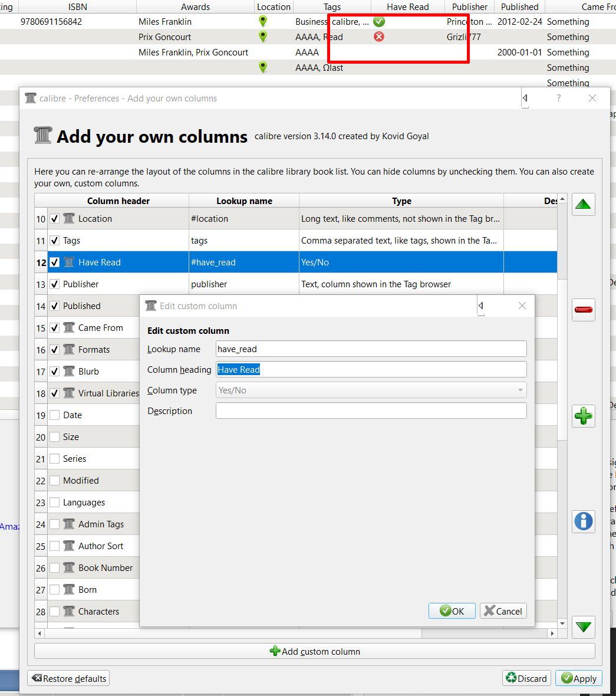This screenshot has width=616, height=696.
Task: Click the Location row custom column icon
Action: pyautogui.click(x=69, y=218)
